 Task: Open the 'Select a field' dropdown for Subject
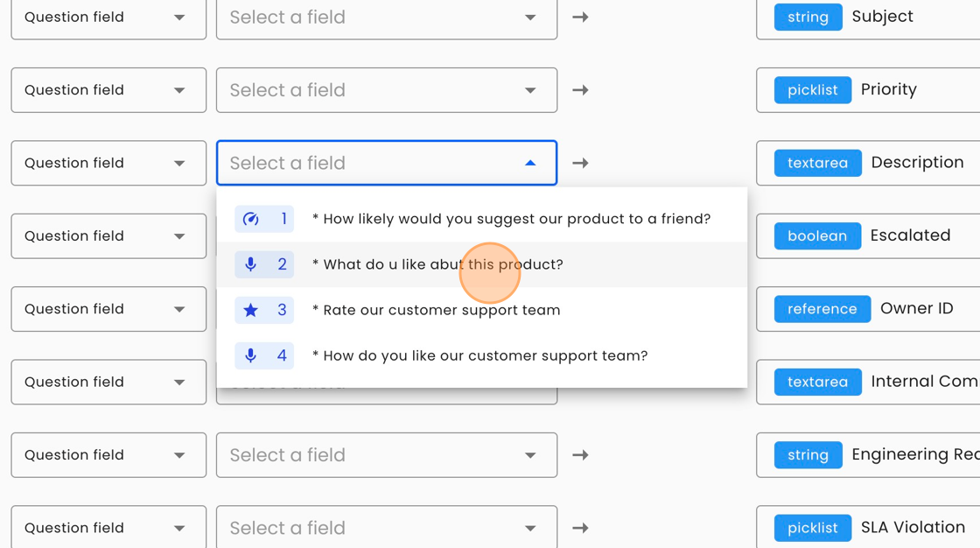386,17
